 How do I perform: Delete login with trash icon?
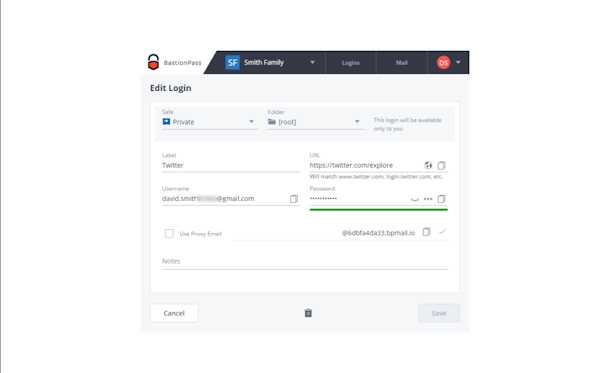pyautogui.click(x=308, y=313)
